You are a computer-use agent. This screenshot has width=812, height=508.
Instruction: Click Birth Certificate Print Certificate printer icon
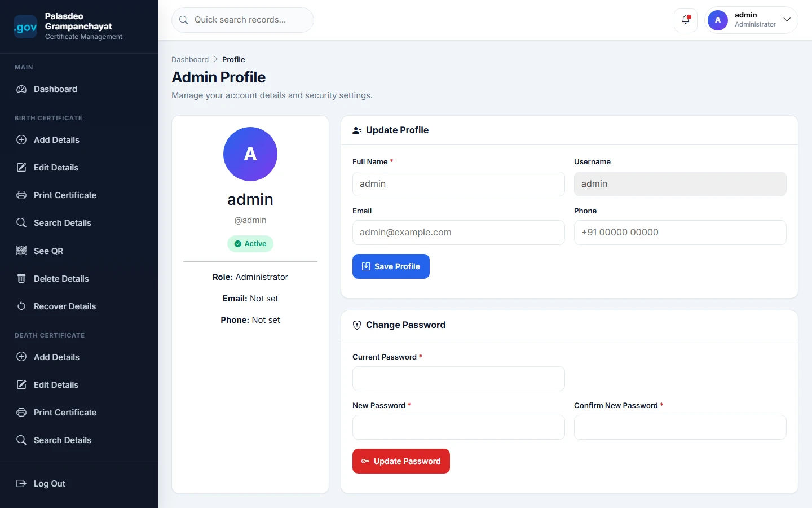pos(21,195)
